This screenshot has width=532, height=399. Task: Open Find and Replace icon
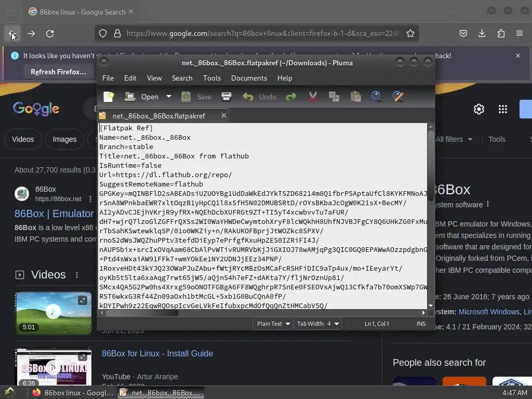[398, 97]
